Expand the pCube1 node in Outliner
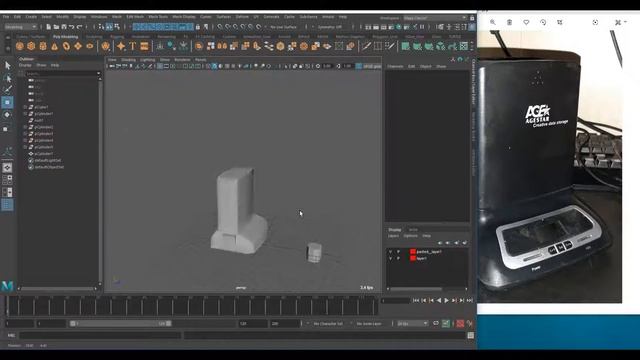Viewport: 640px width, 360px height. (25, 107)
